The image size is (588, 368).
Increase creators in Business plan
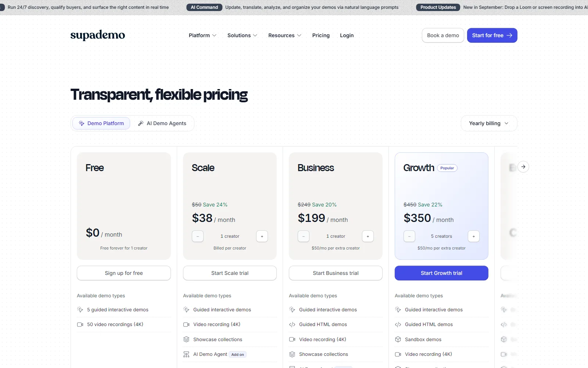point(368,236)
